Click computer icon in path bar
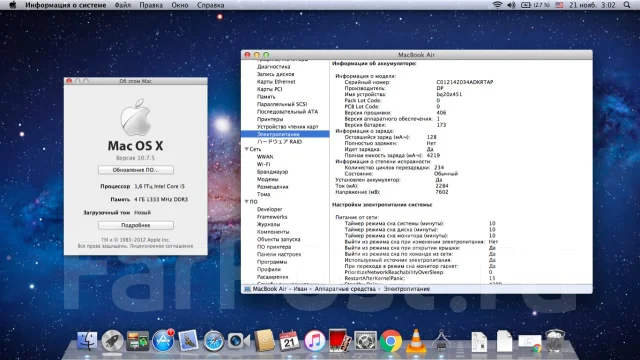 click(247, 289)
